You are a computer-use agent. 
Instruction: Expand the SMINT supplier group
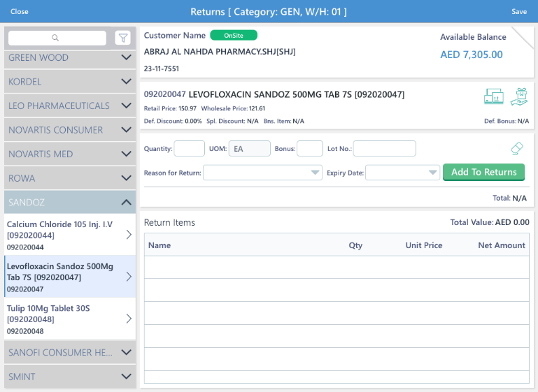tap(70, 377)
